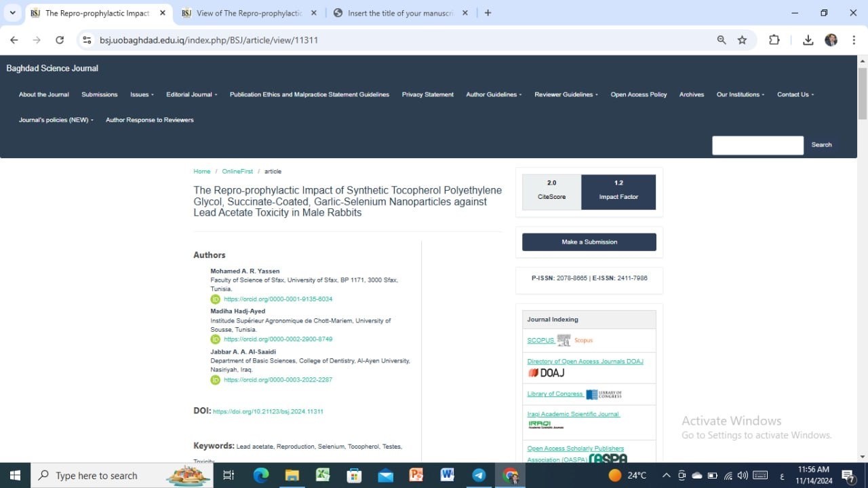868x488 pixels.
Task: Expand the Author Guidelines dropdown
Action: [494, 94]
